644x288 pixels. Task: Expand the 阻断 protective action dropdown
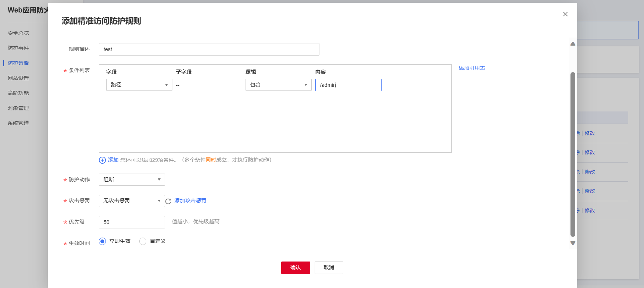pos(132,179)
